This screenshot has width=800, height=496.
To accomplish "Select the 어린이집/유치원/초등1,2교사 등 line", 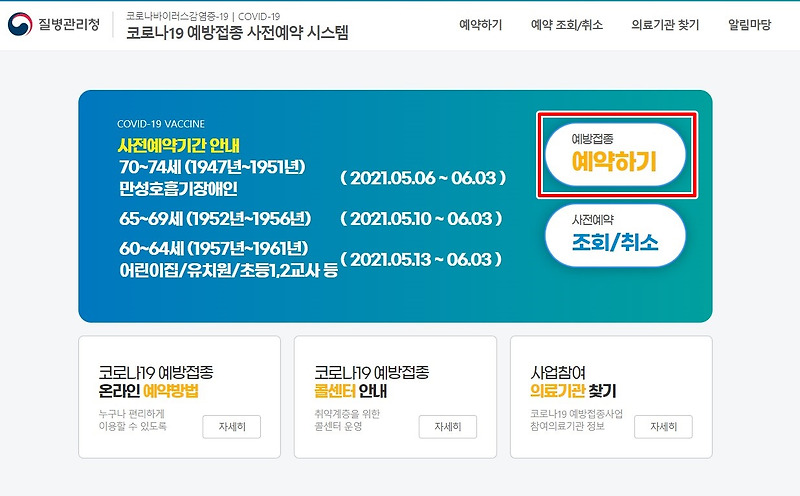I will [x=228, y=270].
